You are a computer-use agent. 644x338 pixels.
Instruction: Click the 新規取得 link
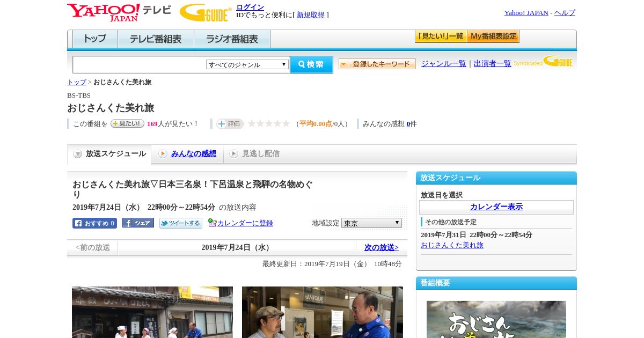point(311,15)
